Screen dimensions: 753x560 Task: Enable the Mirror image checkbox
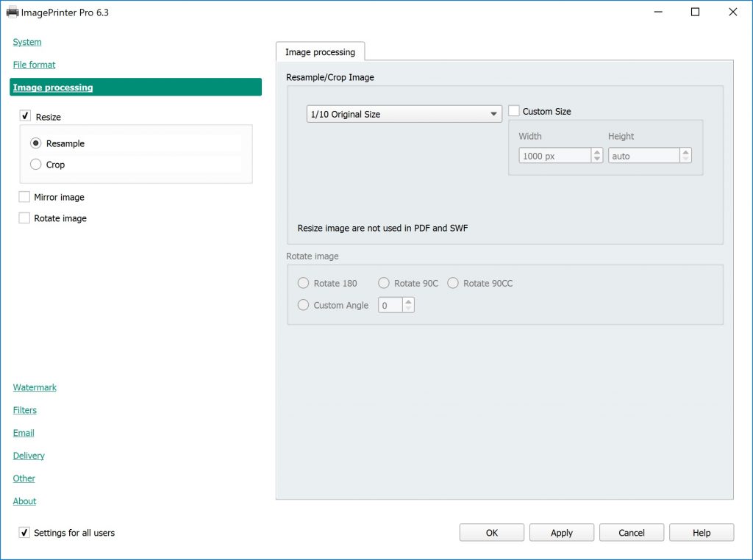[25, 197]
